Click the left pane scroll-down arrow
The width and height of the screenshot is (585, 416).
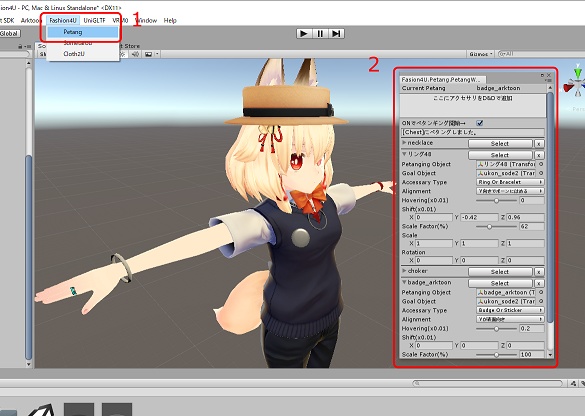tap(29, 364)
